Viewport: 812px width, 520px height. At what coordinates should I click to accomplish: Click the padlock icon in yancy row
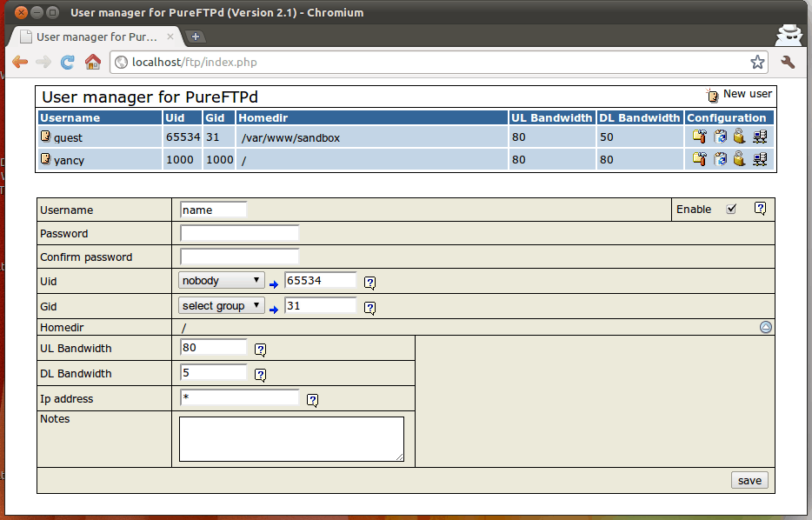[740, 158]
